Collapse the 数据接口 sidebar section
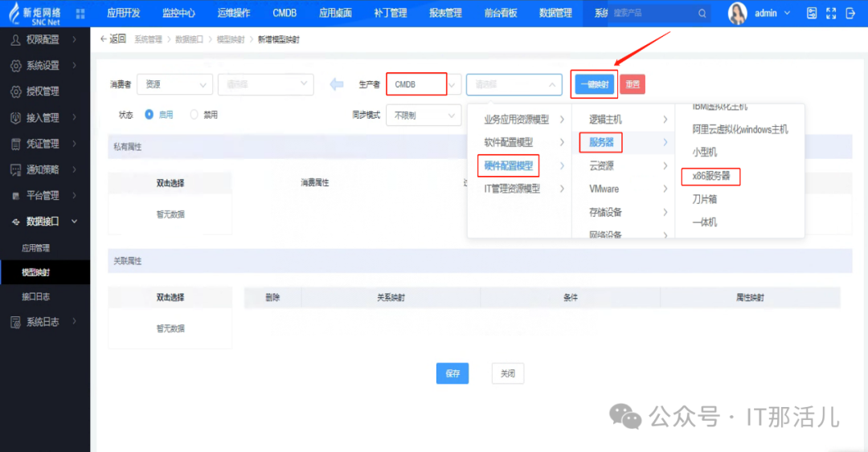Screen dimensions: 868x452 point(74,222)
